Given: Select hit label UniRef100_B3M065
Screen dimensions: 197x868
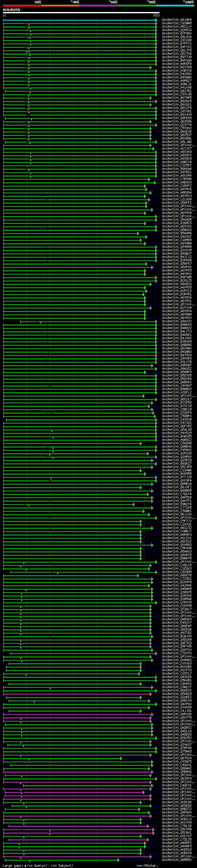Looking at the screenshot, I should (177, 341).
